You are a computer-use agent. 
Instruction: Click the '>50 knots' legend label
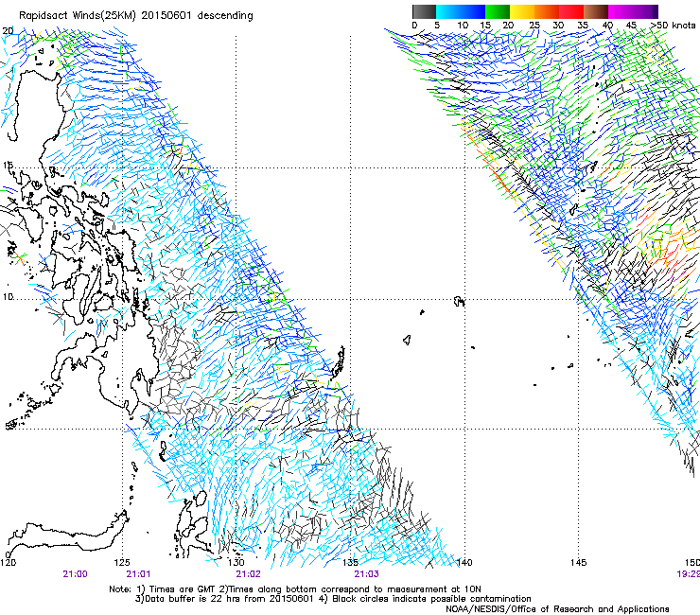point(673,25)
